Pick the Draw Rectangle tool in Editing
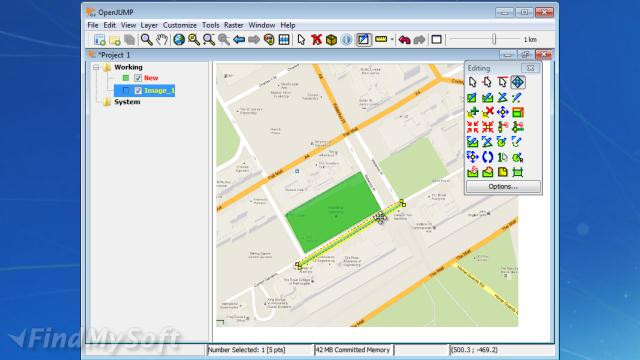The height and width of the screenshot is (360, 640). tap(472, 98)
